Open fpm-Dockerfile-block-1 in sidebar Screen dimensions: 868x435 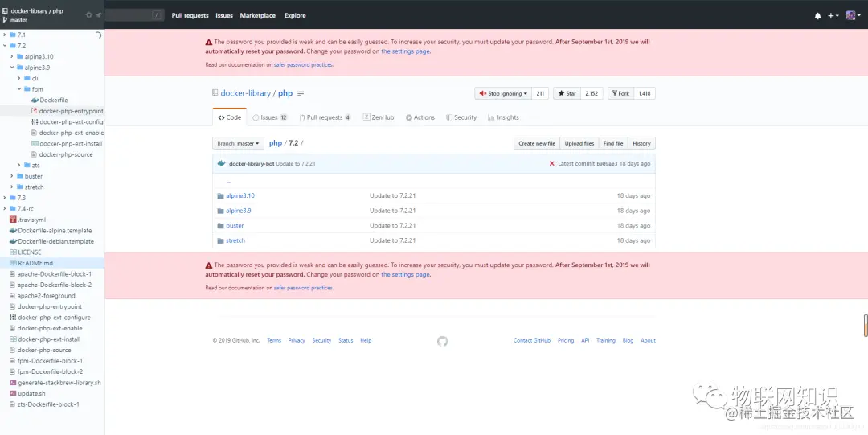click(x=50, y=361)
